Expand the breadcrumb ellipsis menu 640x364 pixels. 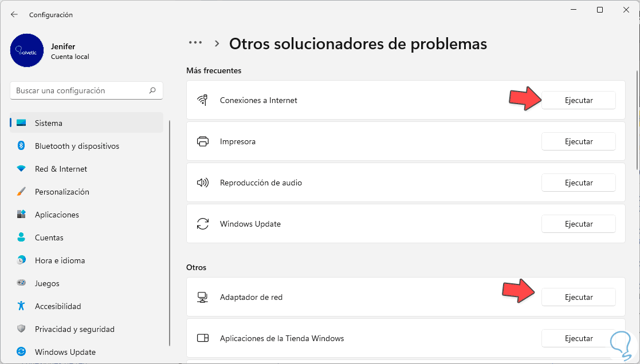pyautogui.click(x=195, y=43)
